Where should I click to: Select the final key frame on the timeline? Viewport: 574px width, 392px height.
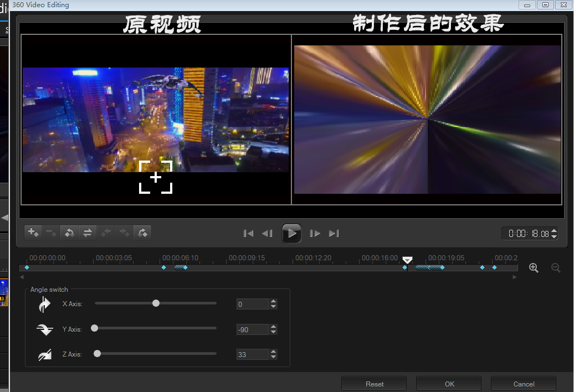[x=494, y=267]
